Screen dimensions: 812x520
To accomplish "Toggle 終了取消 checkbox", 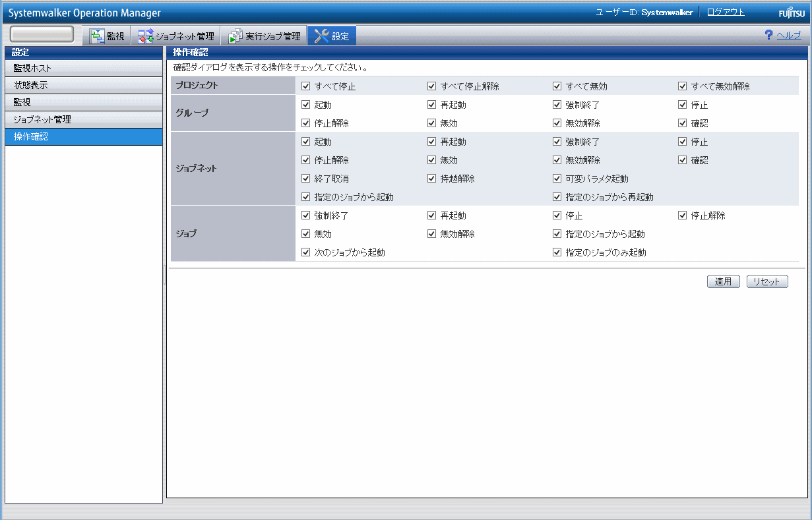I will tap(306, 178).
